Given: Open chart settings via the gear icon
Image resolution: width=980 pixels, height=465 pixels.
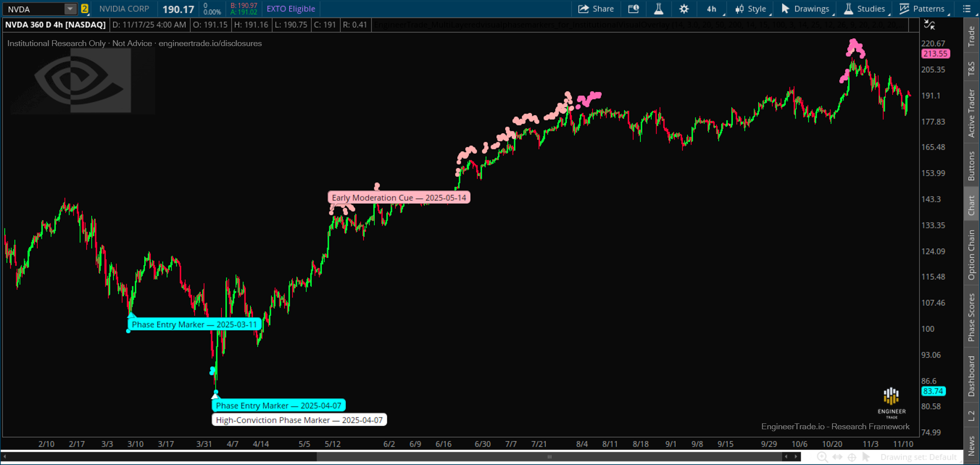Looking at the screenshot, I should (x=684, y=8).
